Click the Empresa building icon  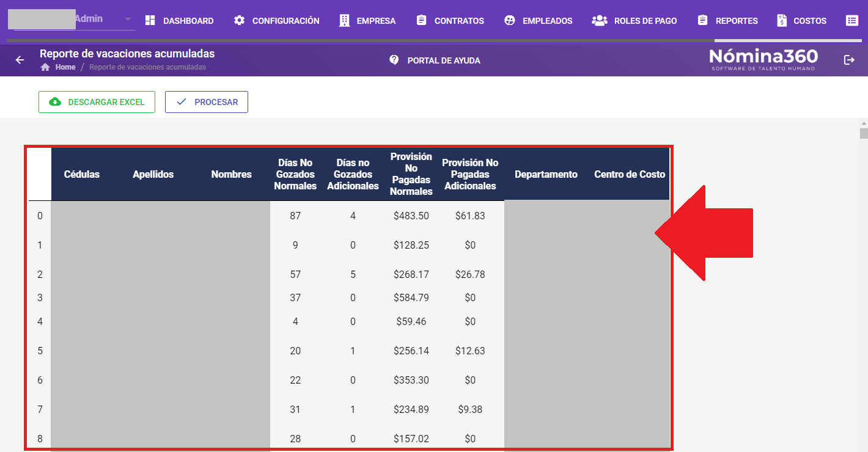point(345,20)
